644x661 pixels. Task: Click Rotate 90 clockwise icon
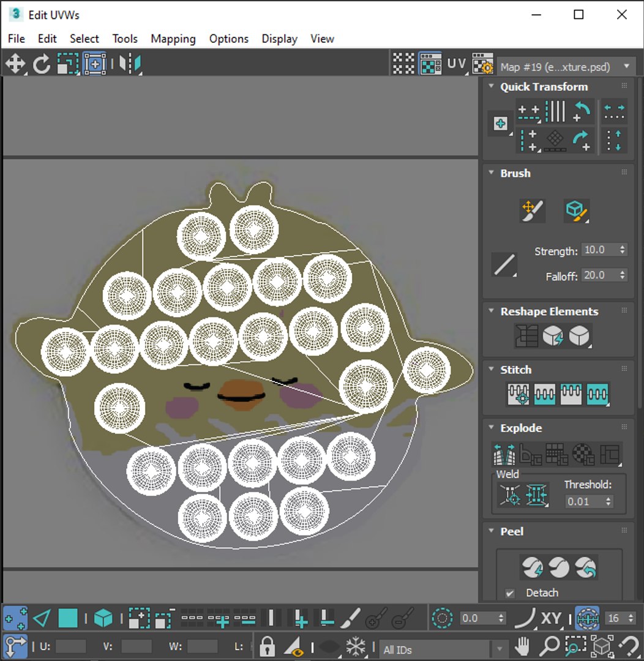click(x=582, y=141)
